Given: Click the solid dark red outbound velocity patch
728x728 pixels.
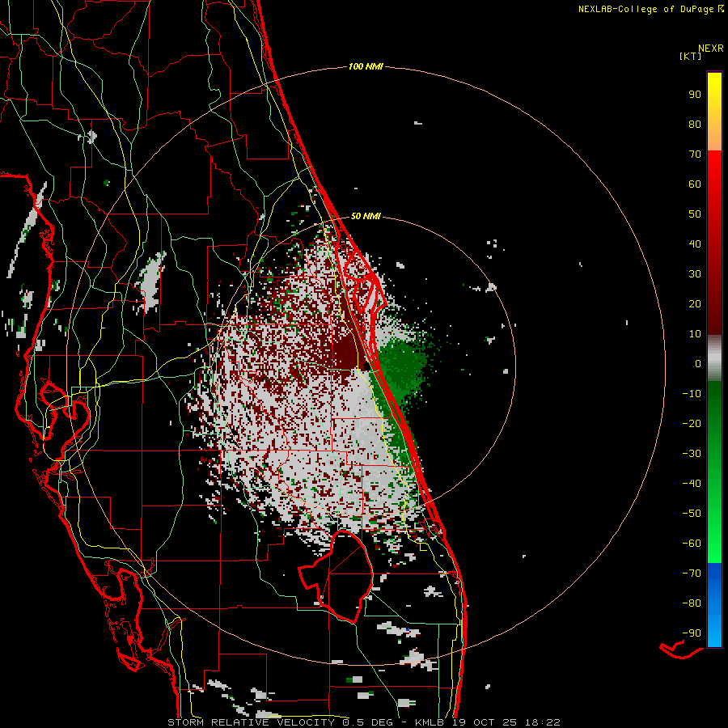Looking at the screenshot, I should coord(346,353).
